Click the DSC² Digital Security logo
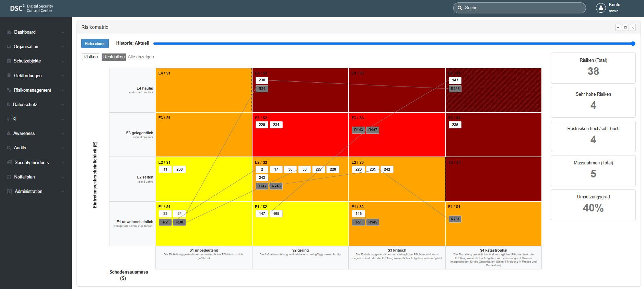The height and width of the screenshot is (289, 644). 32,8
